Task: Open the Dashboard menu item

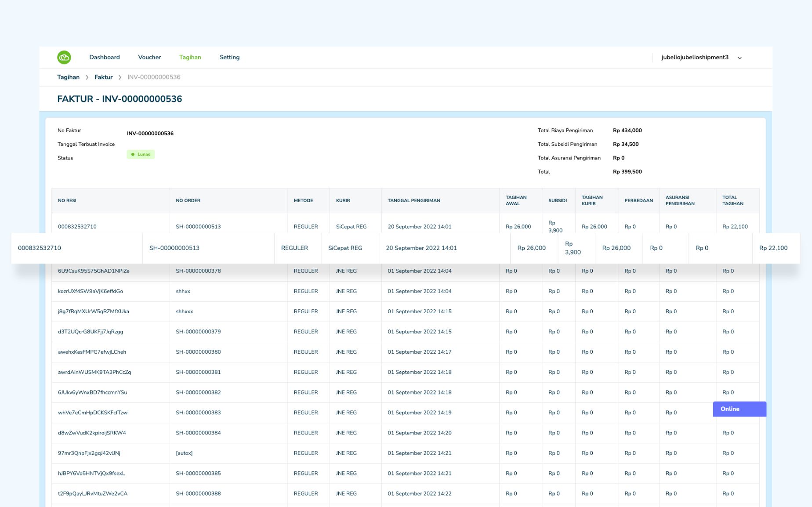Action: click(104, 57)
